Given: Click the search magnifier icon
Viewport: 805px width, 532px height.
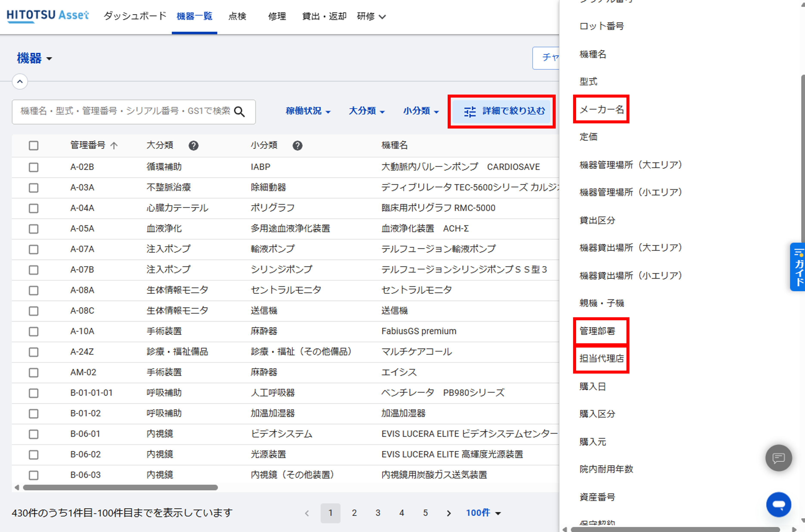Looking at the screenshot, I should tap(239, 112).
